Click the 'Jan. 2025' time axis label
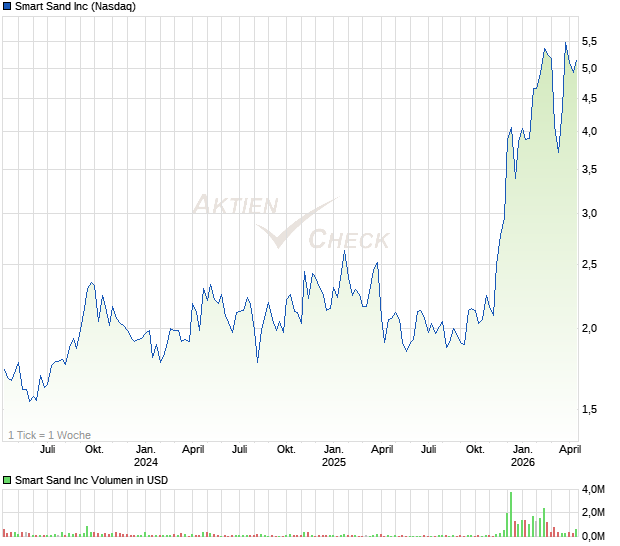The height and width of the screenshot is (546, 620). [x=334, y=455]
